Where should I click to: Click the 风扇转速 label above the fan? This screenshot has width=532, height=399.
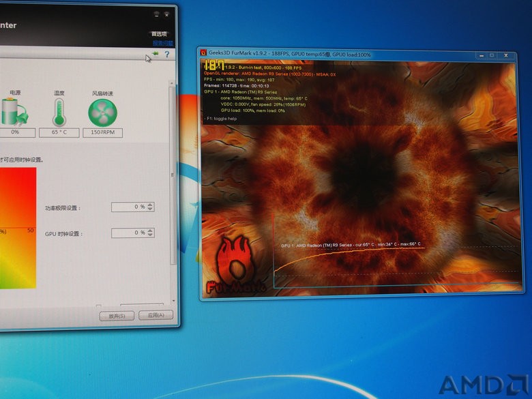point(102,93)
